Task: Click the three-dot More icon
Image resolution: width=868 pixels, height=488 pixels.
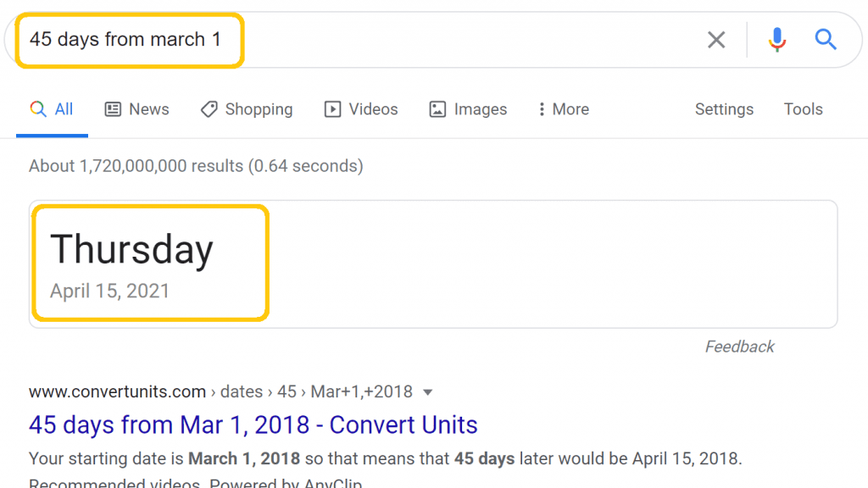Action: pyautogui.click(x=542, y=109)
